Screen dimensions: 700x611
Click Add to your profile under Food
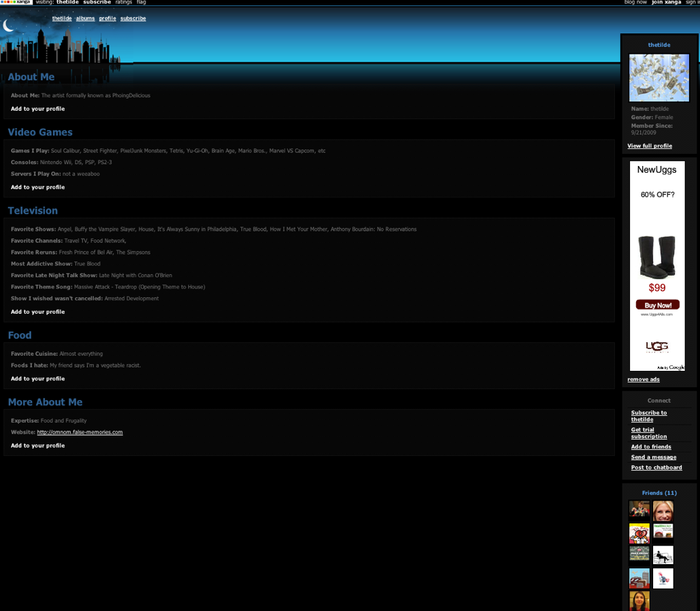(38, 379)
